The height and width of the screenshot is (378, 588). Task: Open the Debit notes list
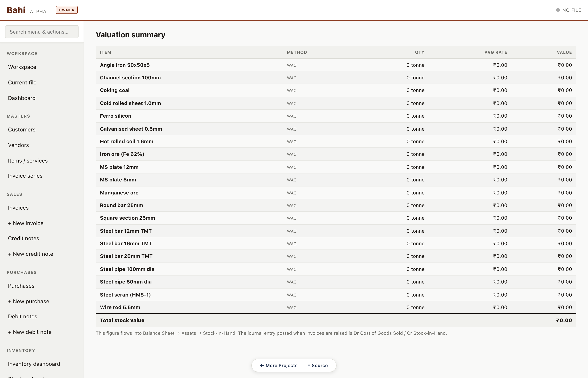coord(23,316)
